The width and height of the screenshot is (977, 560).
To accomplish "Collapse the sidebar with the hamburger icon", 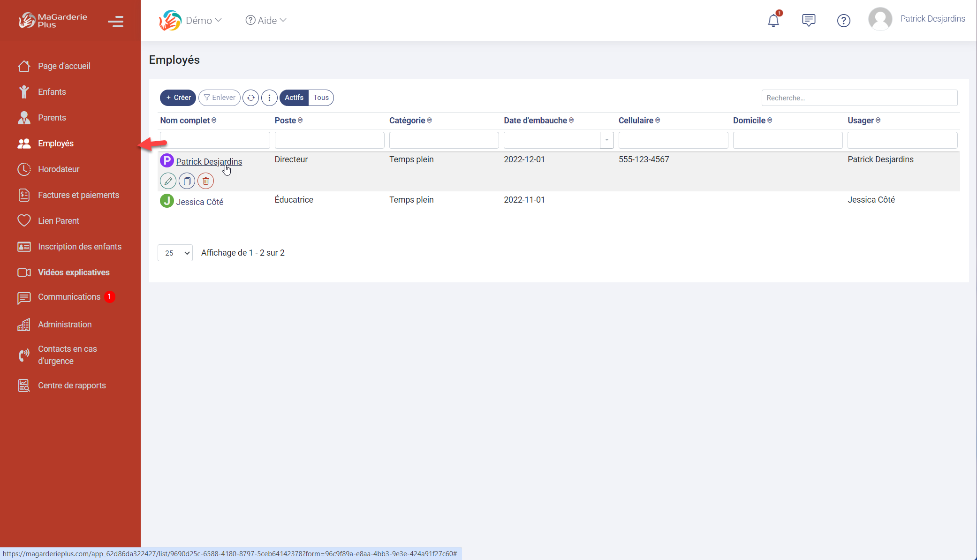I will (x=115, y=22).
